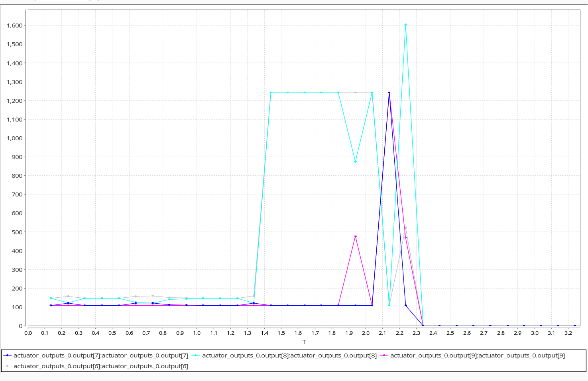This screenshot has height=381, width=588.
Task: Select the actuator_outputs_0.output[8] legend label
Action: coord(289,355)
